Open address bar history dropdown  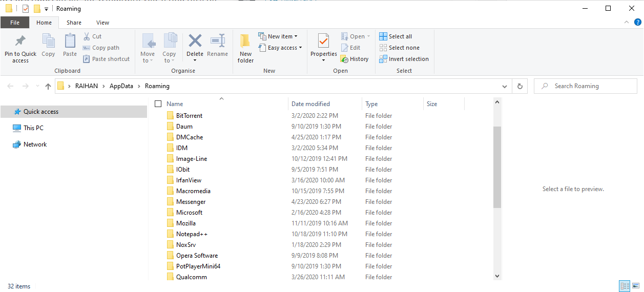coord(505,86)
